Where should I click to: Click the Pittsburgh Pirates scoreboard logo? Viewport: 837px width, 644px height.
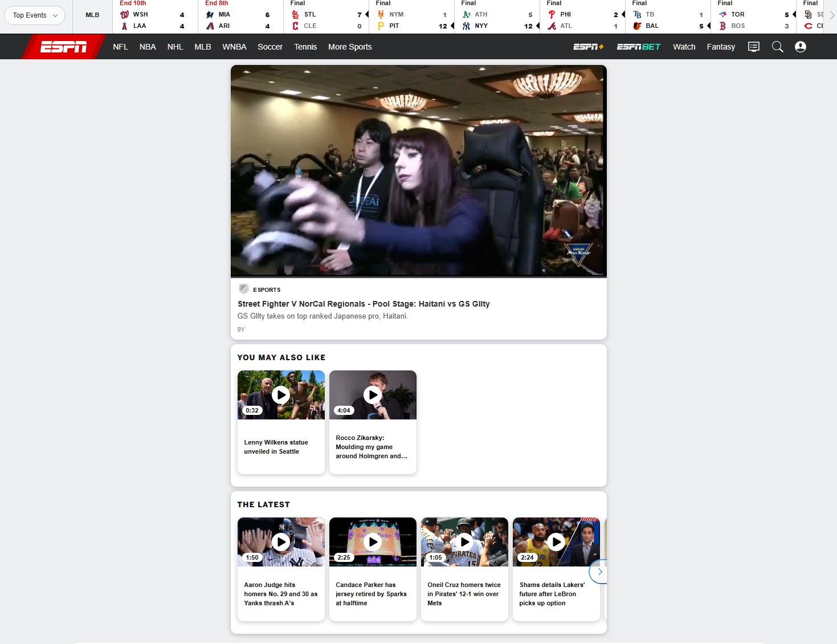point(381,26)
